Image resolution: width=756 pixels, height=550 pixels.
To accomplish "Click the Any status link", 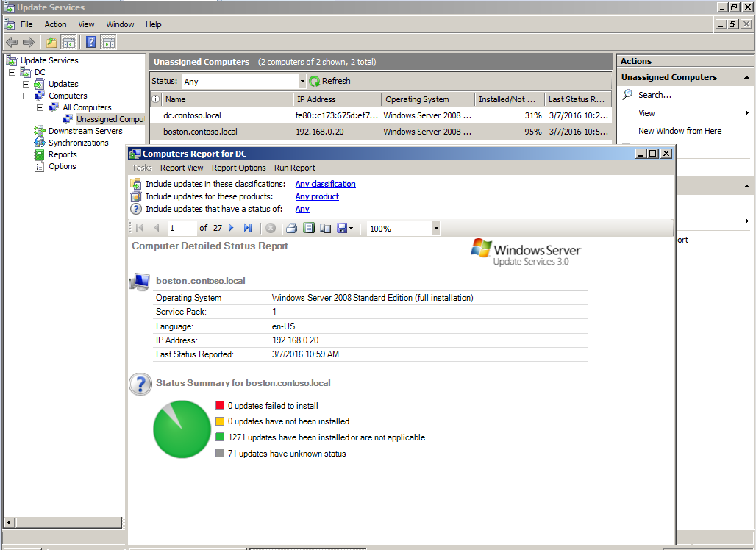I will pyautogui.click(x=302, y=209).
